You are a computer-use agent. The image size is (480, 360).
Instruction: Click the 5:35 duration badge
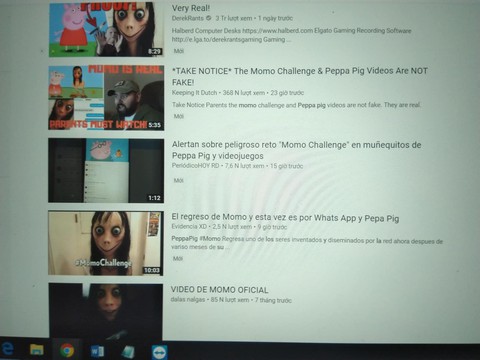coord(154,125)
